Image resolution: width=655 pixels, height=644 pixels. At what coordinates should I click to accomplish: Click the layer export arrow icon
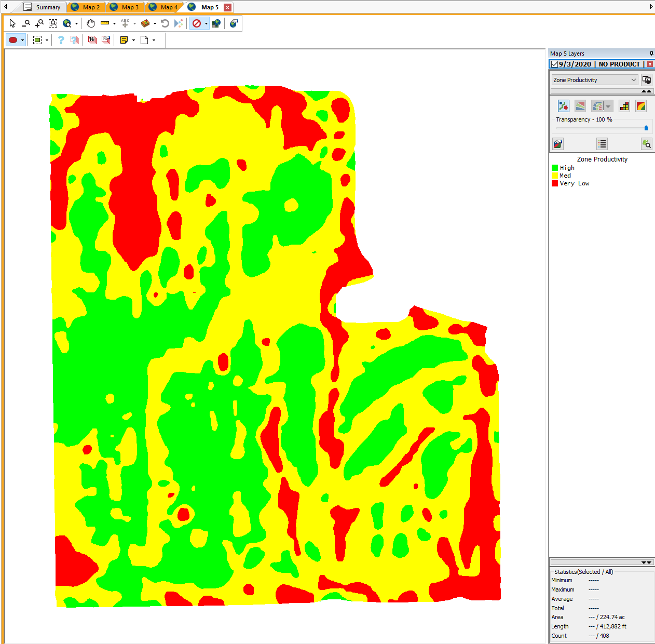coord(558,144)
